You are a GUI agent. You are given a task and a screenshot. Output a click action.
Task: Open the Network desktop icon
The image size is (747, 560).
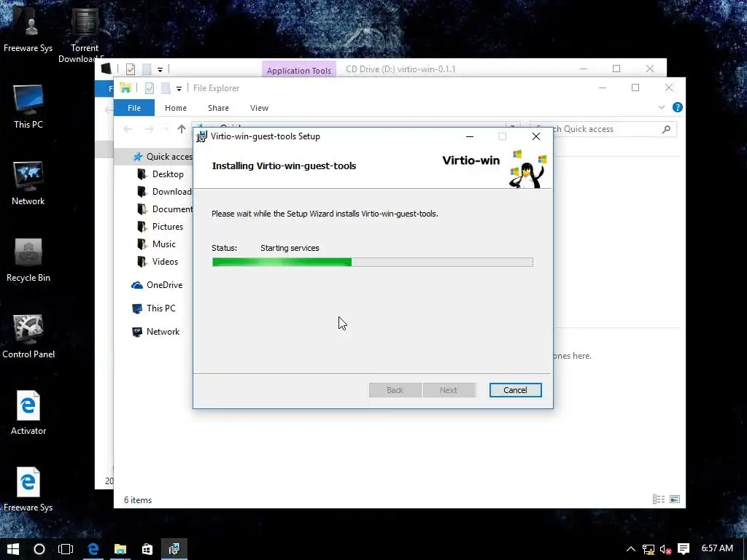(x=28, y=183)
